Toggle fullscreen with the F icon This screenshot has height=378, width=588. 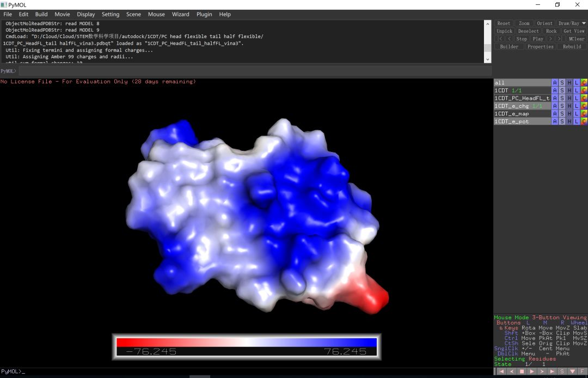[583, 371]
